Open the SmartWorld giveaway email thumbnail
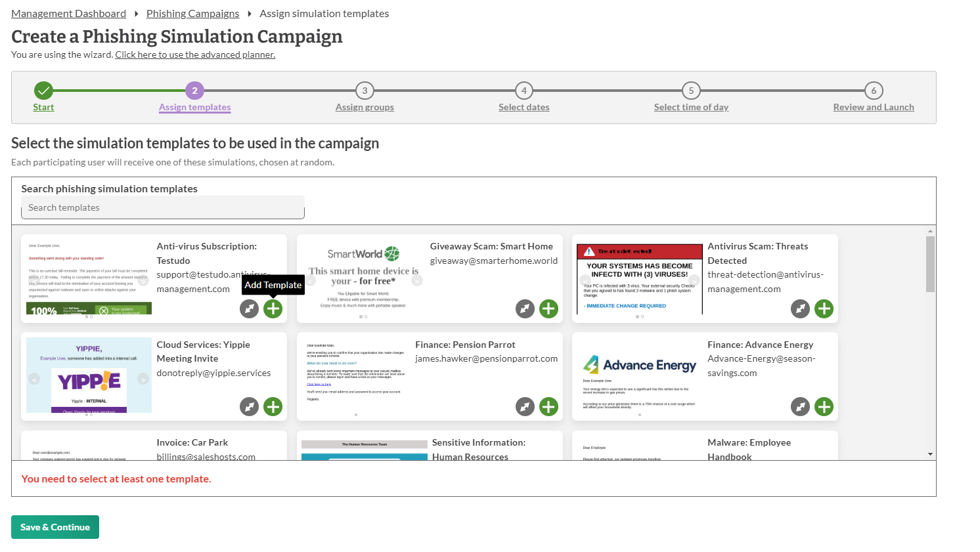 tap(364, 280)
